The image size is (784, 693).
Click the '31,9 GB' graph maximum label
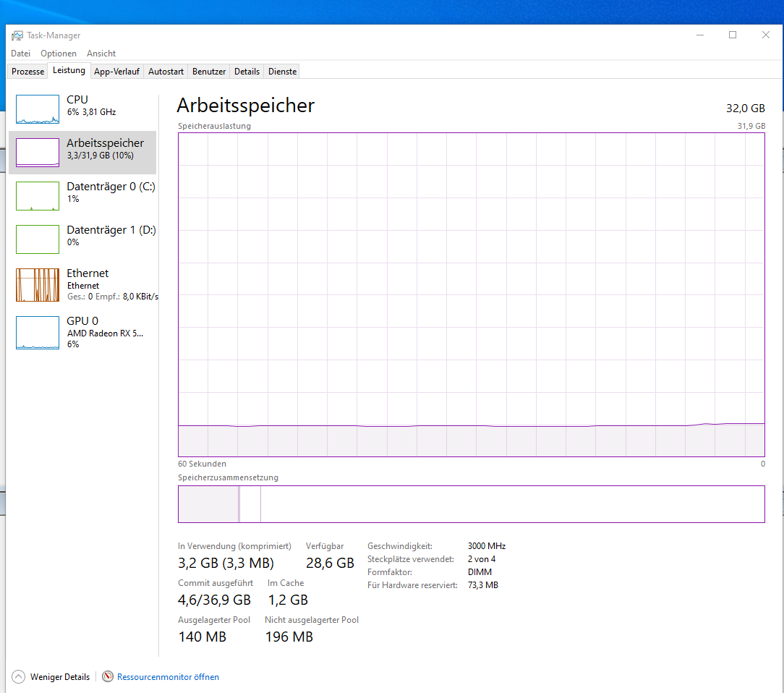click(751, 126)
